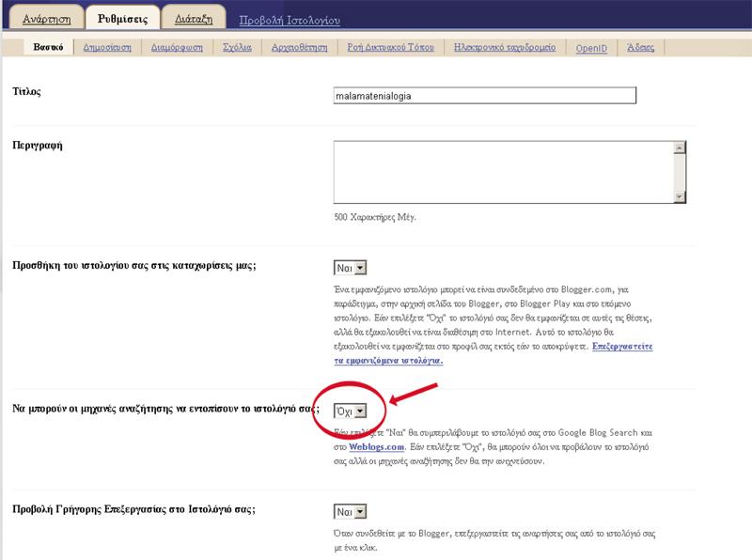Expand the blog listings Ναι dropdown
Screen dimensions: 752x560
pyautogui.click(x=350, y=268)
